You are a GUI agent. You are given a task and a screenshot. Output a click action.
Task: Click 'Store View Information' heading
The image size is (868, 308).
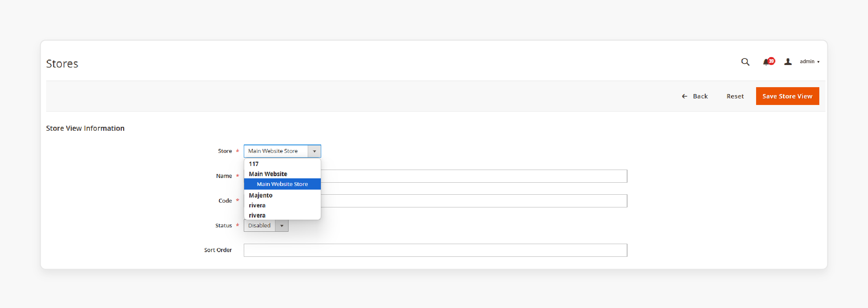(x=85, y=128)
